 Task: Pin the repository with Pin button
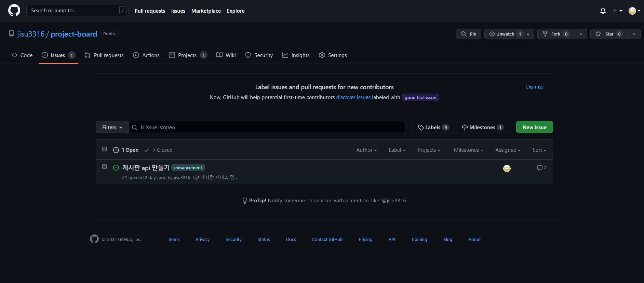pos(469,34)
